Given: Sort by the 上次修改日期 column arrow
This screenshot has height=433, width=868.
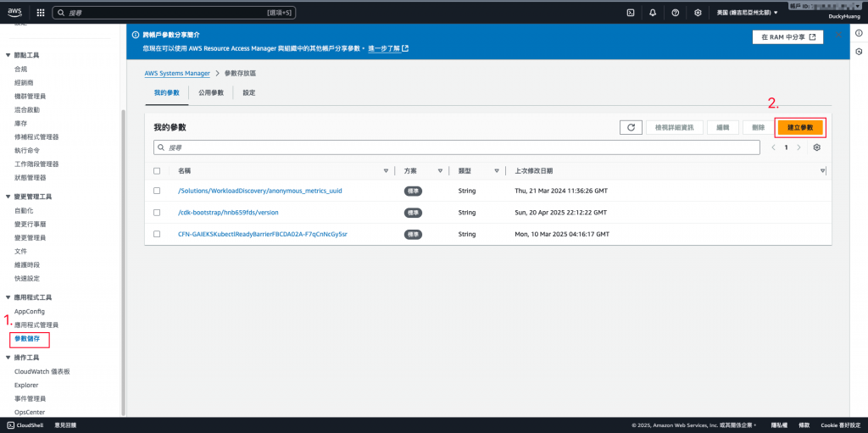Looking at the screenshot, I should point(822,171).
